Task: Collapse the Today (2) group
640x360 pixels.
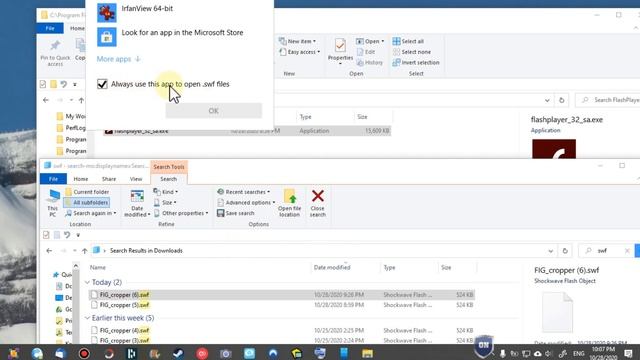Action: [87, 282]
